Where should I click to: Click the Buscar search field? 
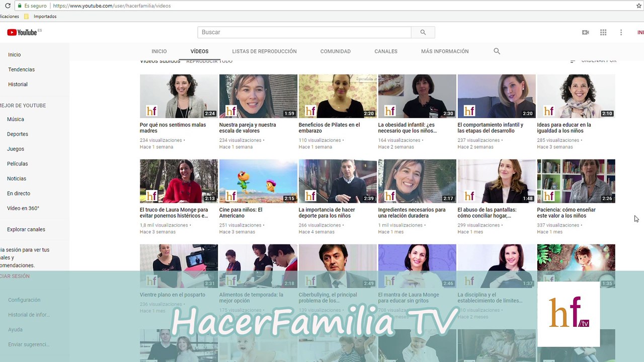304,32
